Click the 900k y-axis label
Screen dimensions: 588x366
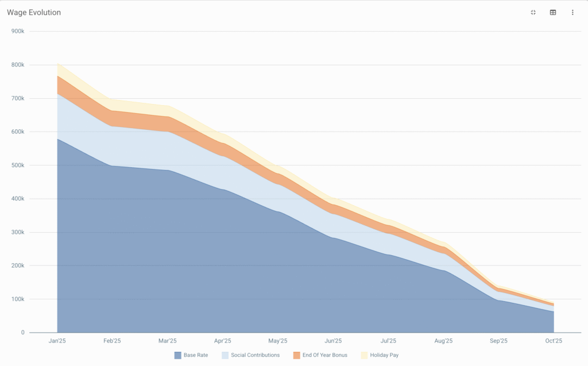pos(18,31)
